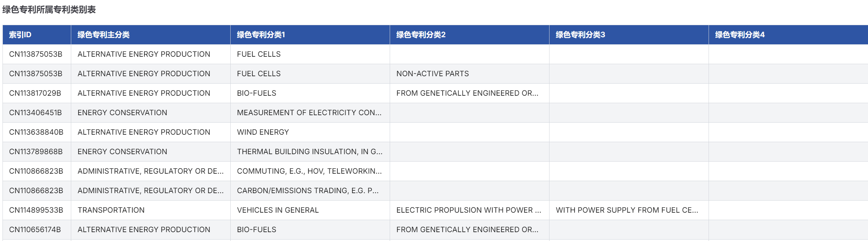Select patent ID CN114899533B
This screenshot has width=868, height=241.
pyautogui.click(x=36, y=210)
